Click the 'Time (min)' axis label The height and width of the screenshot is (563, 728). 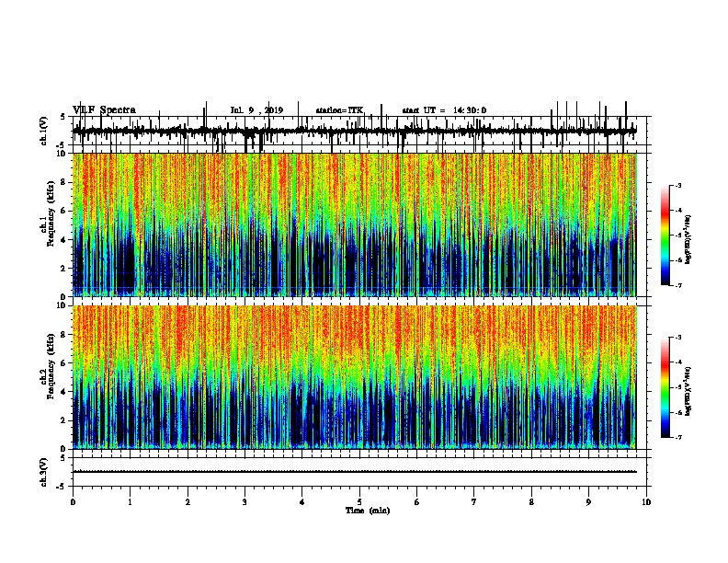tap(368, 511)
